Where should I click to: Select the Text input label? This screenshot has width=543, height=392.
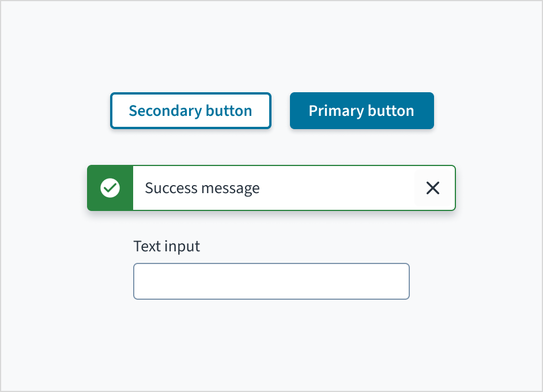(x=166, y=246)
